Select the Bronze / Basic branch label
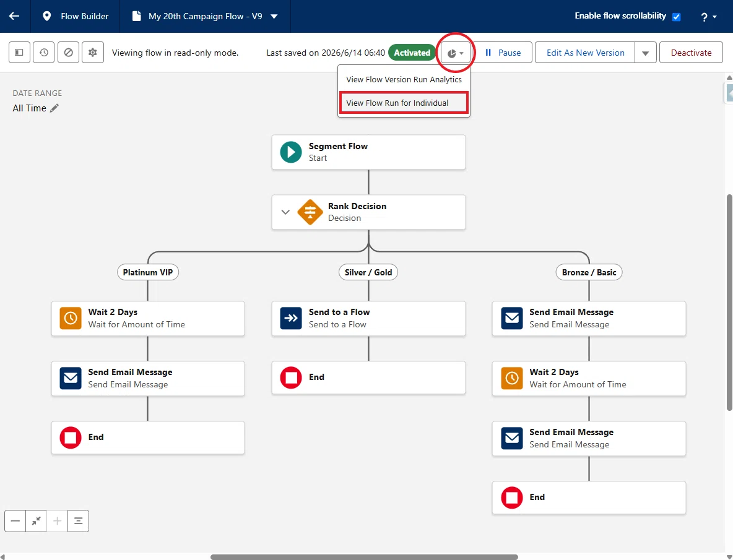 click(x=589, y=272)
